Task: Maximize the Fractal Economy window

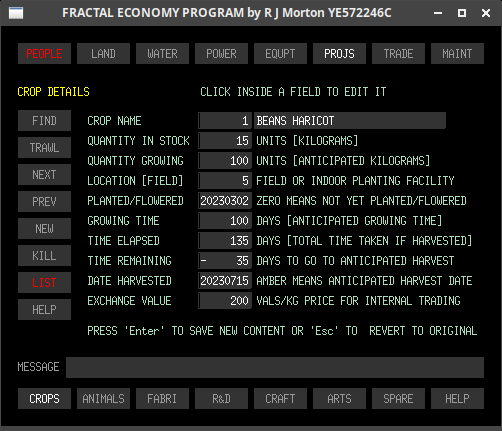Action: (462, 13)
